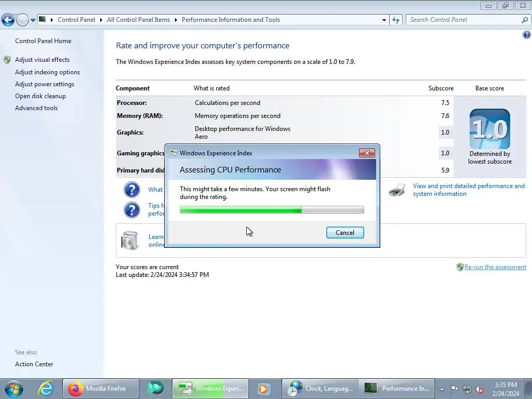532x399 pixels.
Task: Click the search magnifier icon
Action: click(525, 20)
